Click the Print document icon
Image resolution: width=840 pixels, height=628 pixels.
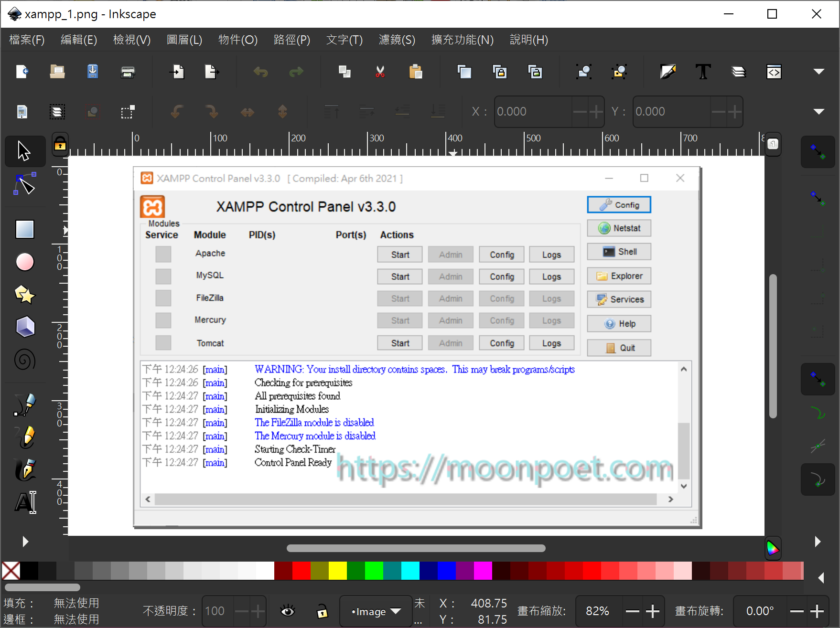pyautogui.click(x=128, y=72)
